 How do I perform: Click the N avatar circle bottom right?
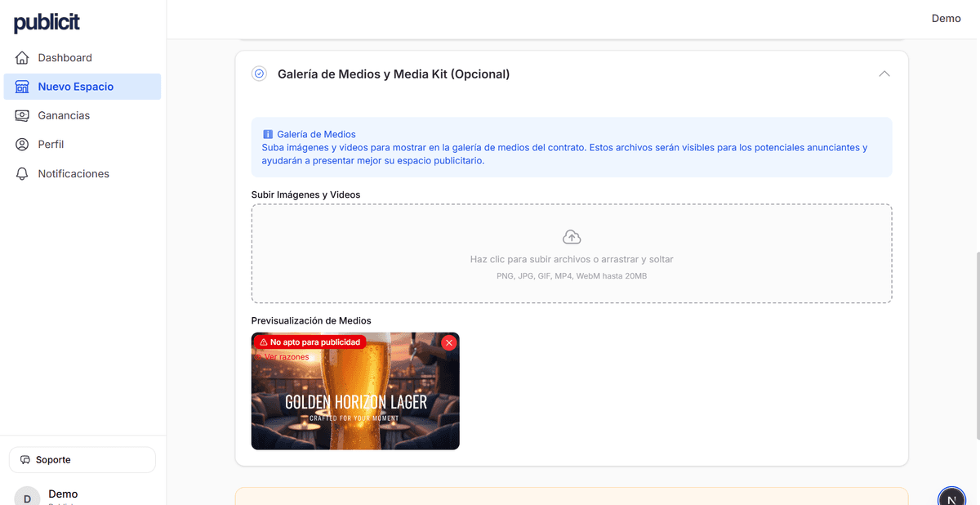pos(951,498)
